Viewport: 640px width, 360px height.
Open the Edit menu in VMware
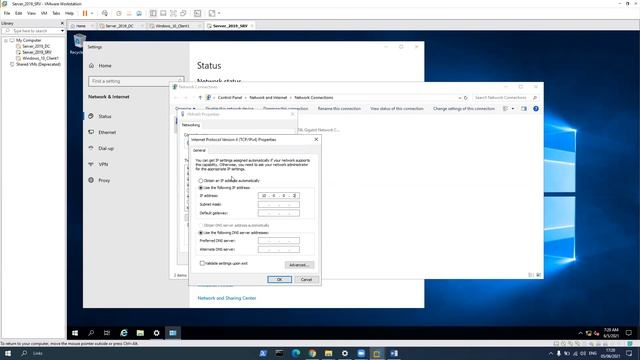coord(19,13)
